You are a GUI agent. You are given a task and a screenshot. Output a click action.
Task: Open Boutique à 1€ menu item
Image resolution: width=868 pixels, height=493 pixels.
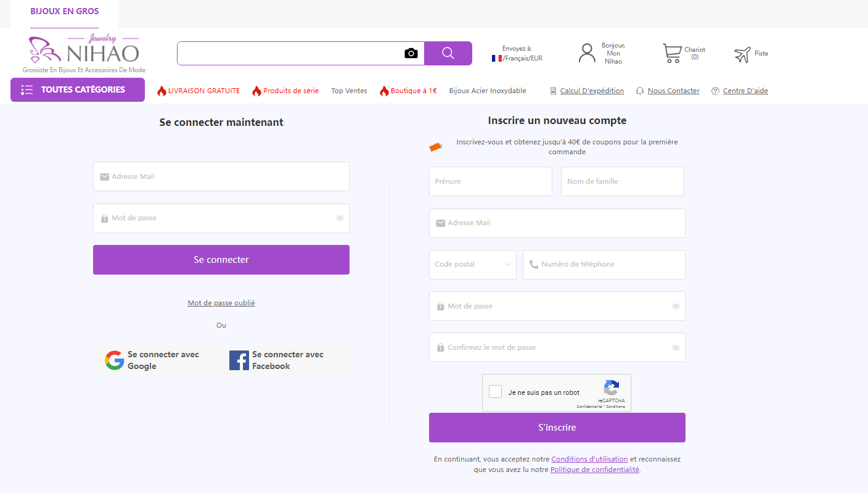(408, 91)
